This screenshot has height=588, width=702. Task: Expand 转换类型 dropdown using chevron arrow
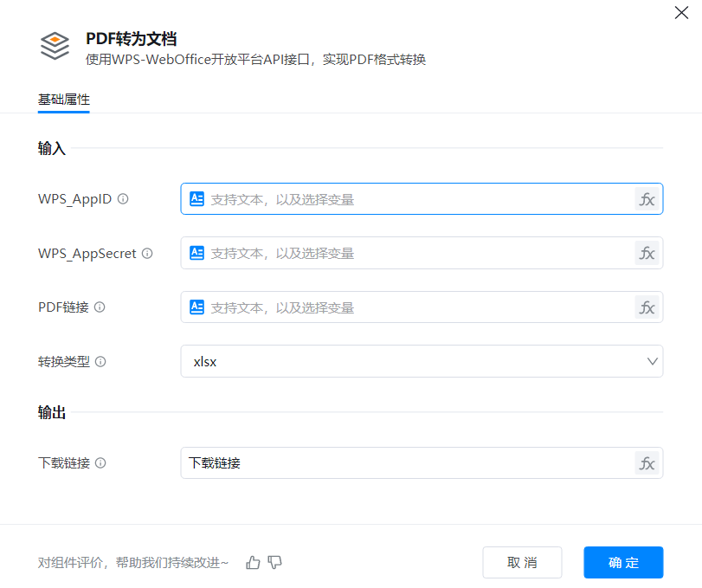coord(653,362)
